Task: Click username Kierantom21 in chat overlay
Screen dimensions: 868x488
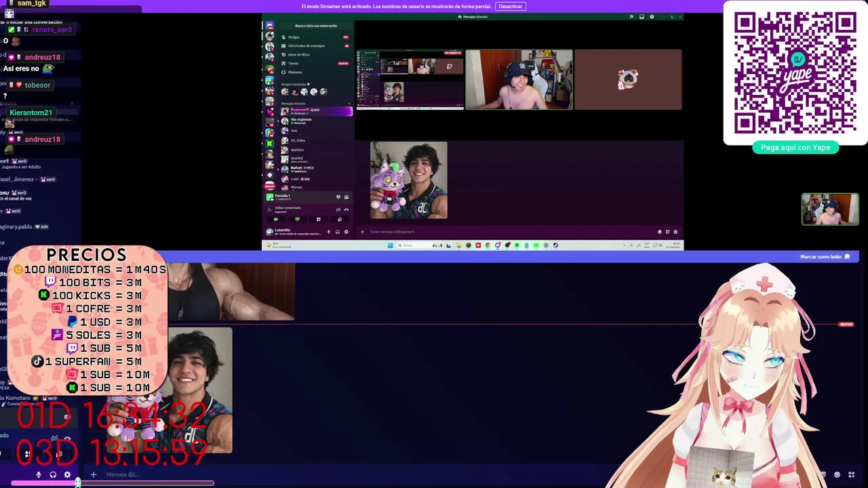Action: [31, 113]
